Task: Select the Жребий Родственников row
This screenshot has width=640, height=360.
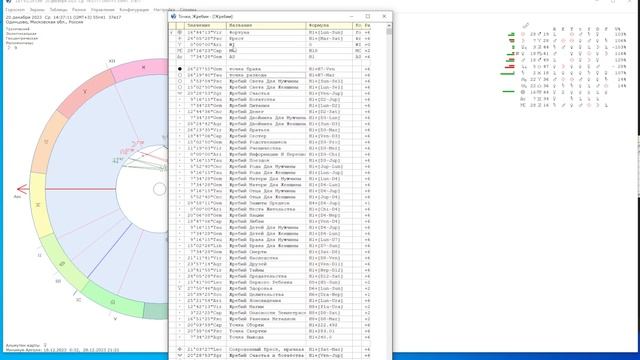Action: (x=269, y=142)
